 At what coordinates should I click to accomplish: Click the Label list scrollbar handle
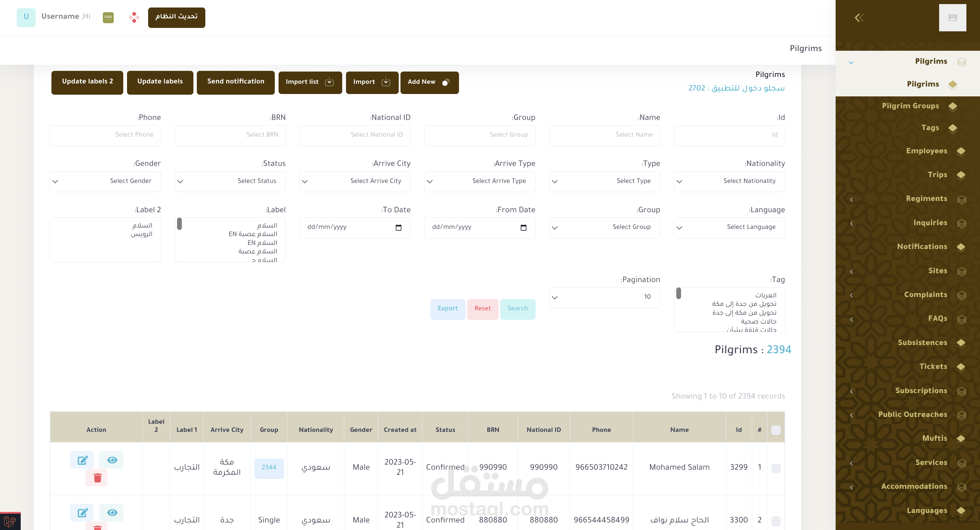pos(179,224)
